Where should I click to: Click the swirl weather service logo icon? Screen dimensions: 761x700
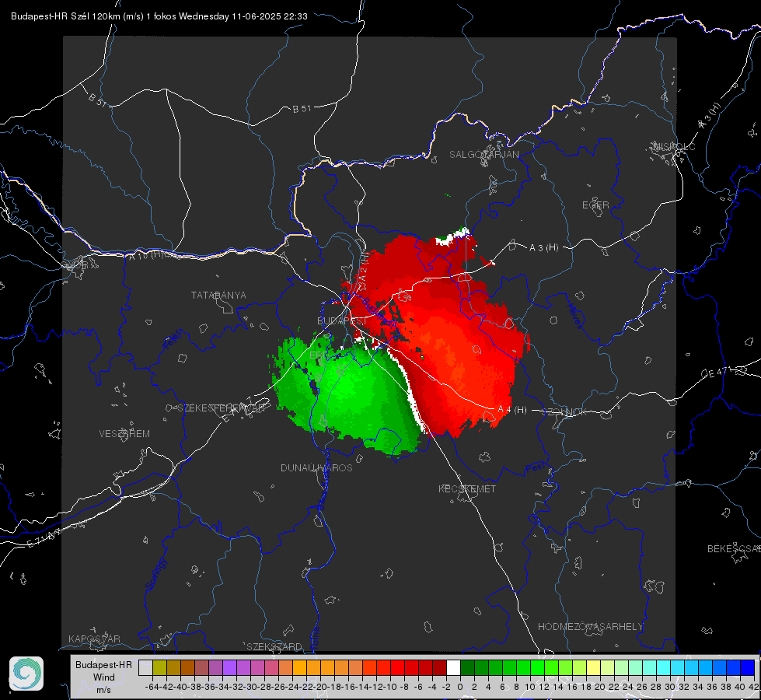[x=26, y=674]
